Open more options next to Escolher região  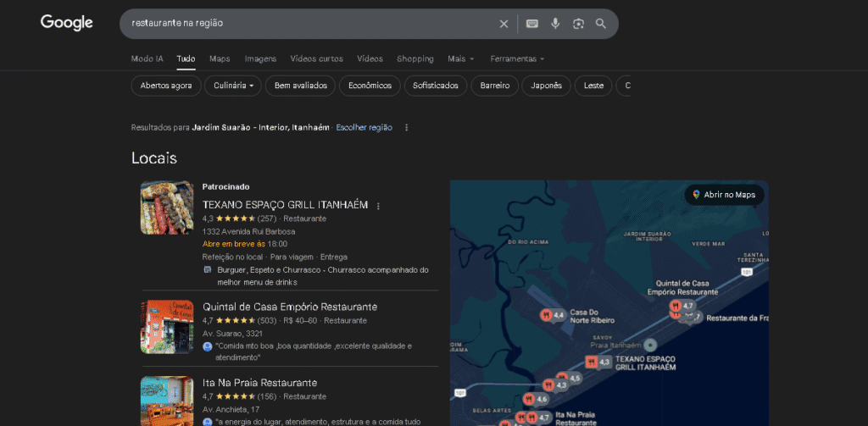click(407, 128)
